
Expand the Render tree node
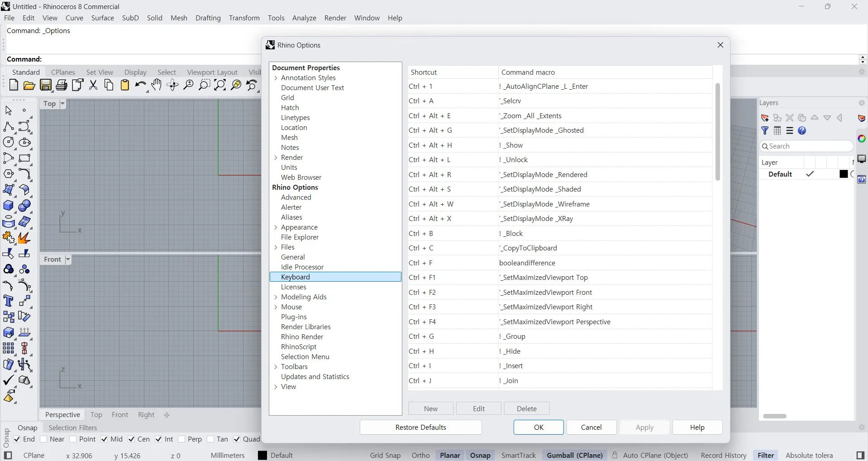point(276,158)
